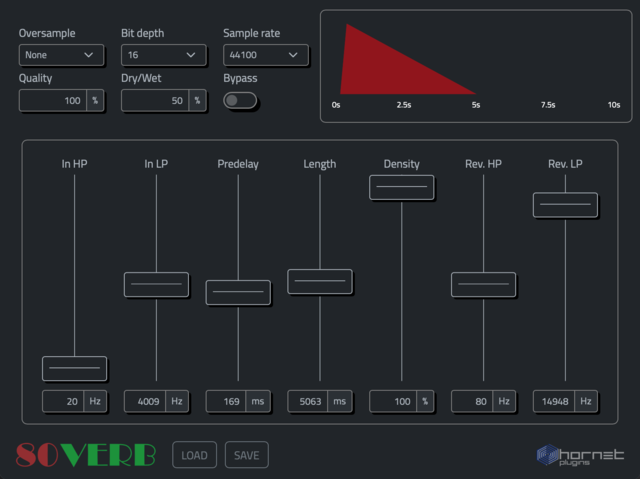Click the Bit depth label
The height and width of the screenshot is (479, 640).
142,33
